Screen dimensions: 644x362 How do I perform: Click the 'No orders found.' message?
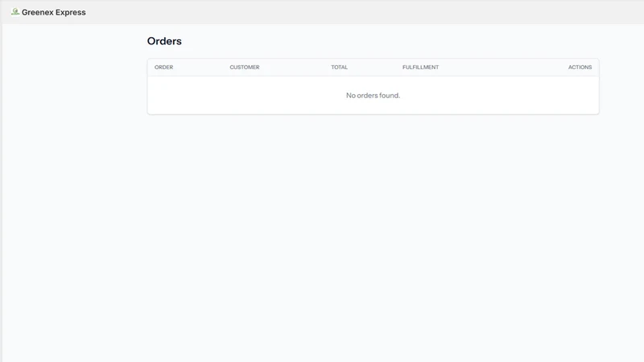(373, 95)
